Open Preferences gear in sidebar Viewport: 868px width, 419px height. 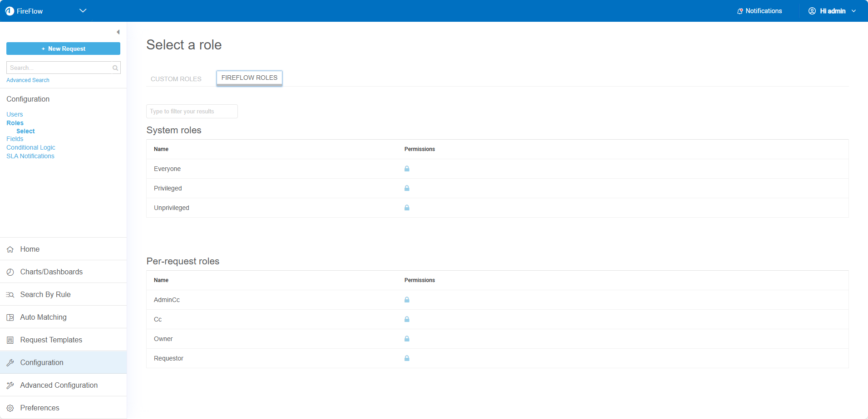(x=10, y=408)
